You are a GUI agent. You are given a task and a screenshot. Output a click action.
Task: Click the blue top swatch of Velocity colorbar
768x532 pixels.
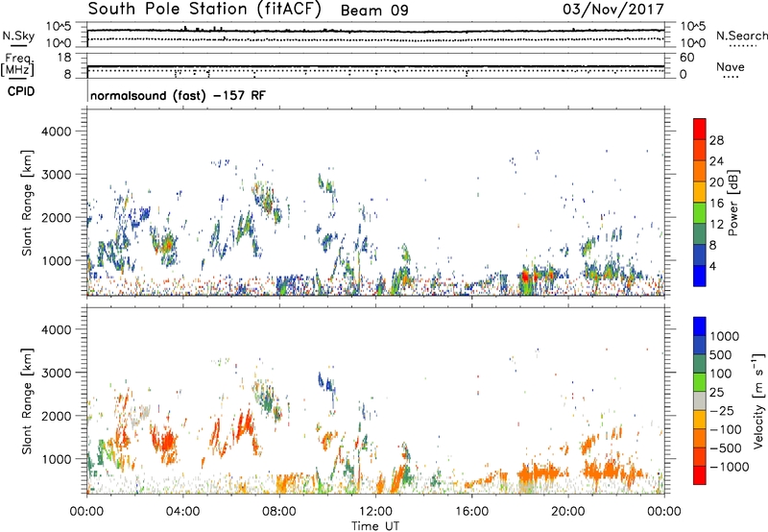[700, 326]
